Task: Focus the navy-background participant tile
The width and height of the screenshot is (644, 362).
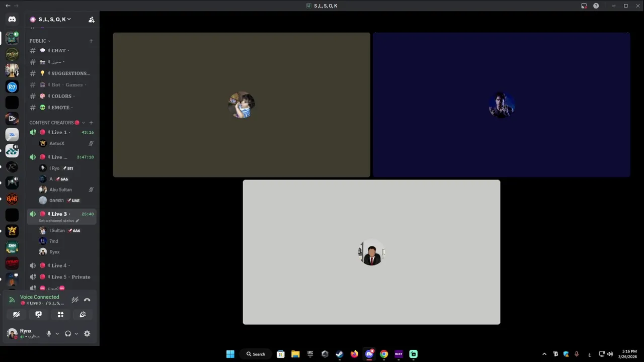Action: [x=502, y=105]
